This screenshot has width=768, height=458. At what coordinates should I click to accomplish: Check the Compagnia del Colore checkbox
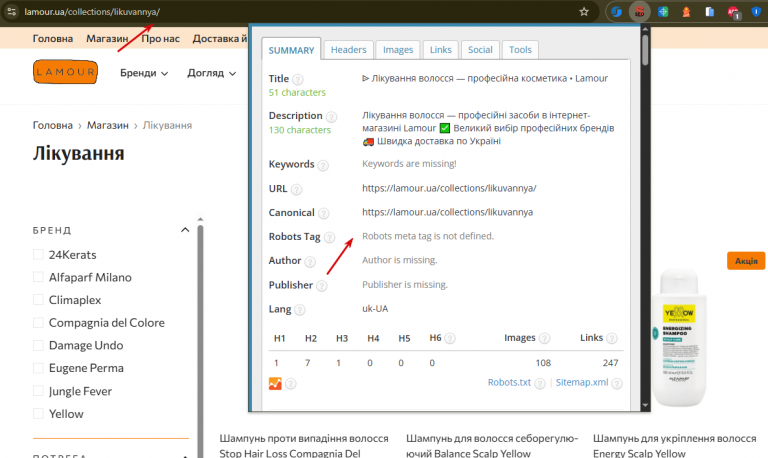38,322
